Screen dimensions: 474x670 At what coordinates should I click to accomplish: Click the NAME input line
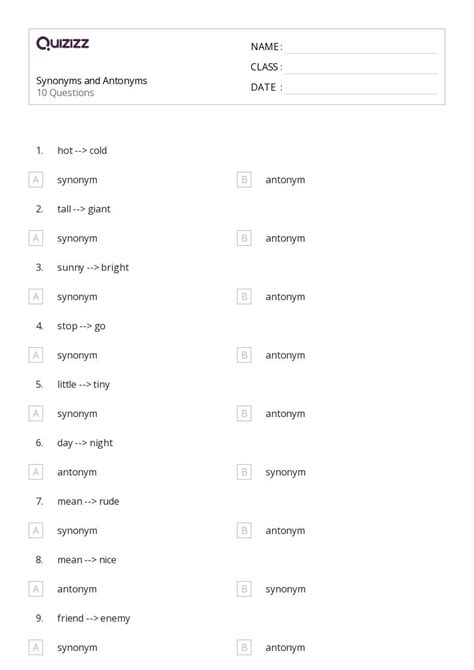coord(361,48)
